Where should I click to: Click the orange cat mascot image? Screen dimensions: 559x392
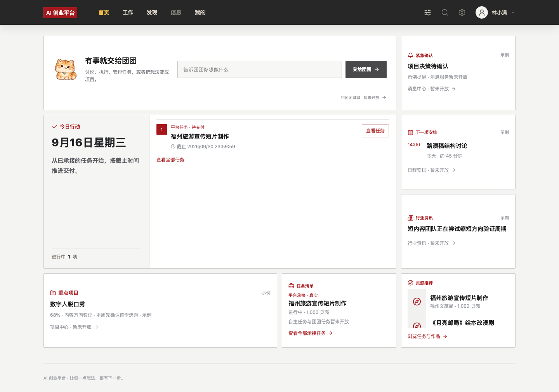(x=66, y=69)
